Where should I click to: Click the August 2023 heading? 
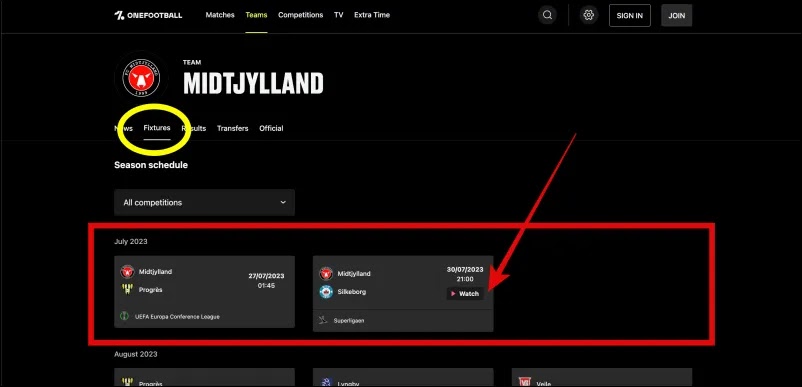tap(136, 354)
